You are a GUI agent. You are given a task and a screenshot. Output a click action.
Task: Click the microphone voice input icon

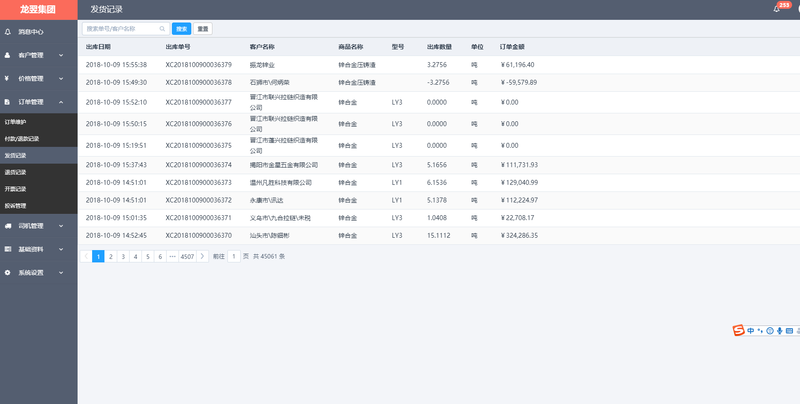pyautogui.click(x=780, y=331)
